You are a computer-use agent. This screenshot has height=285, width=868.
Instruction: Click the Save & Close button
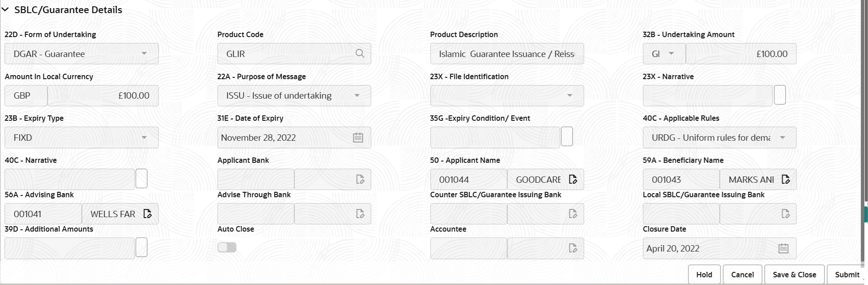(794, 275)
